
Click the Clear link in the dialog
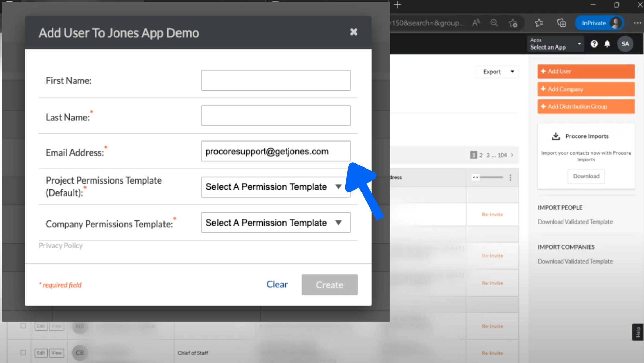coord(277,284)
